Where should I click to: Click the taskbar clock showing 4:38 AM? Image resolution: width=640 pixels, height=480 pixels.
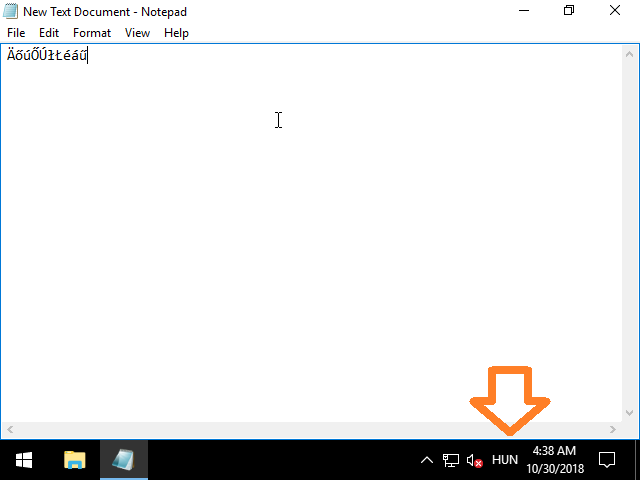[x=554, y=460]
